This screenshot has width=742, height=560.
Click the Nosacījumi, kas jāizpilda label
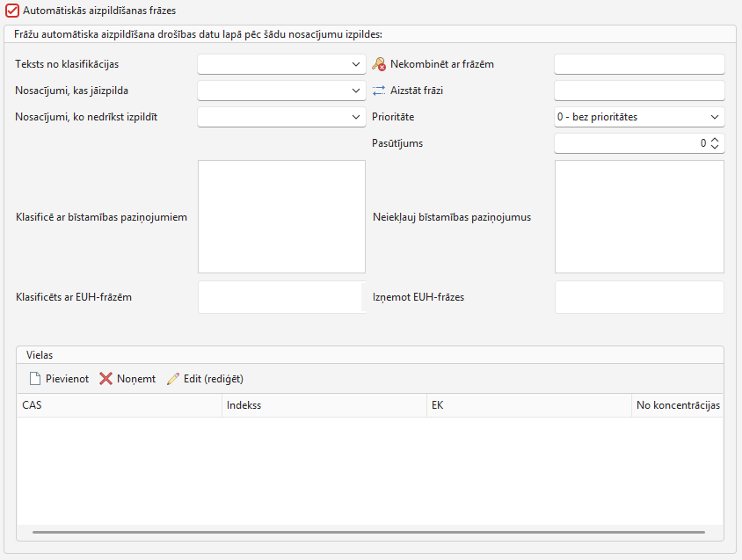click(x=71, y=91)
